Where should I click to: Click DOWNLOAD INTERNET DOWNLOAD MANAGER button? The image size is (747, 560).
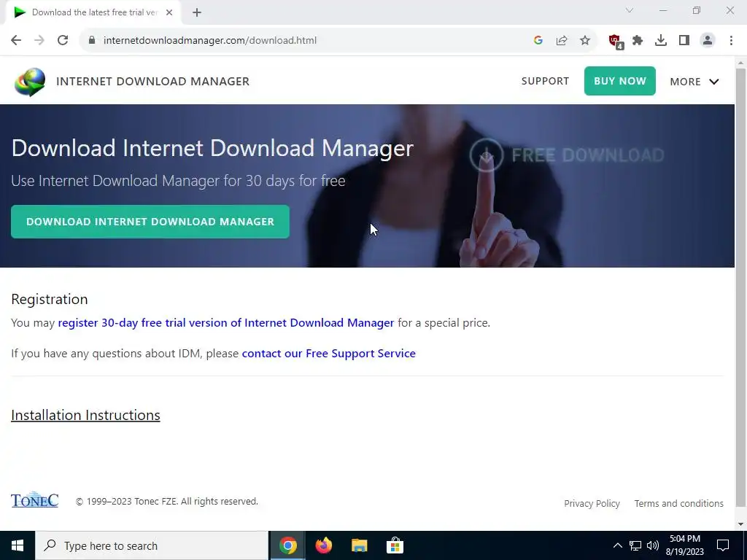tap(150, 222)
